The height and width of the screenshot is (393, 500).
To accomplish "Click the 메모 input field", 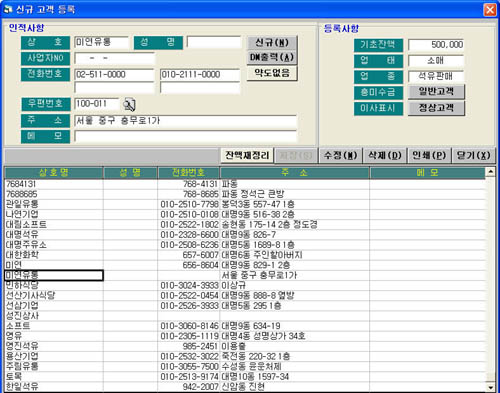I will [185, 136].
